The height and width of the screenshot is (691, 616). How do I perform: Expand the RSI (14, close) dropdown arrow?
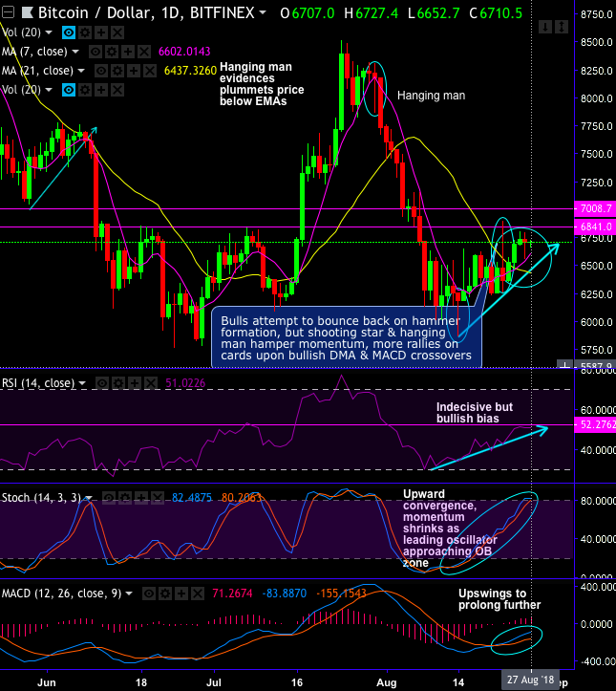click(82, 383)
